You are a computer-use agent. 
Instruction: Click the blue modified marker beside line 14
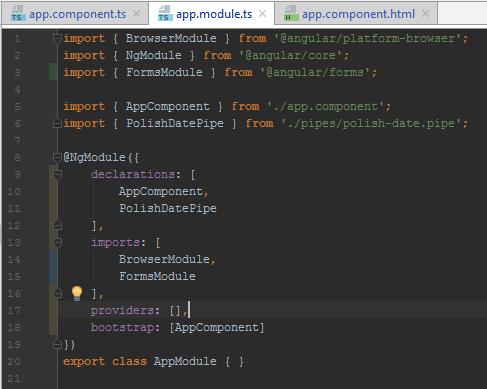(x=53, y=268)
